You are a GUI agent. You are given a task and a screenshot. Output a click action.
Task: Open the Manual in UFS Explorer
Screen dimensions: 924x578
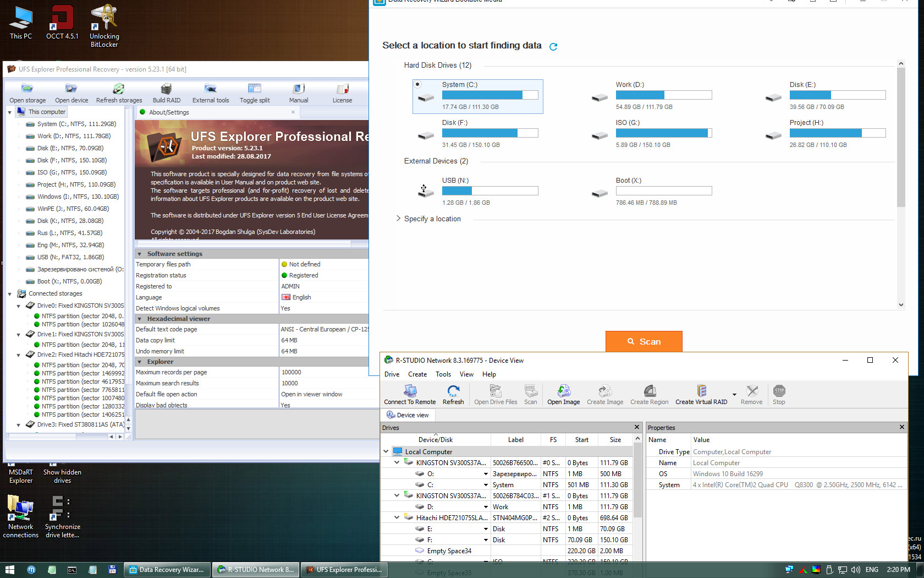[299, 93]
